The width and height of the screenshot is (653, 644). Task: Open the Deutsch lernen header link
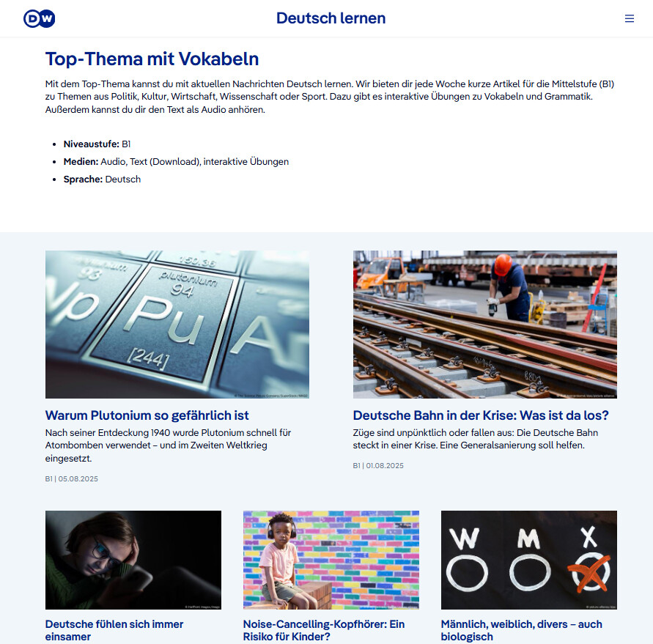[331, 18]
